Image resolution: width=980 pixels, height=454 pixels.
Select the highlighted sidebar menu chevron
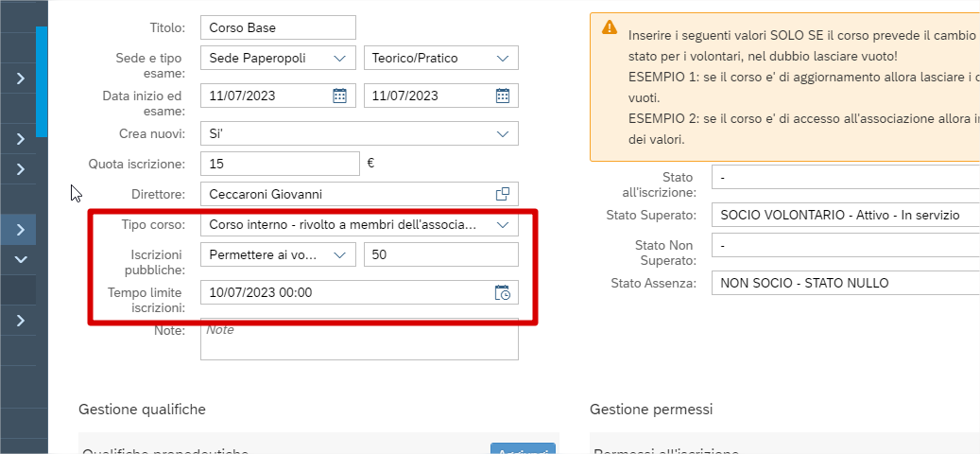click(21, 229)
